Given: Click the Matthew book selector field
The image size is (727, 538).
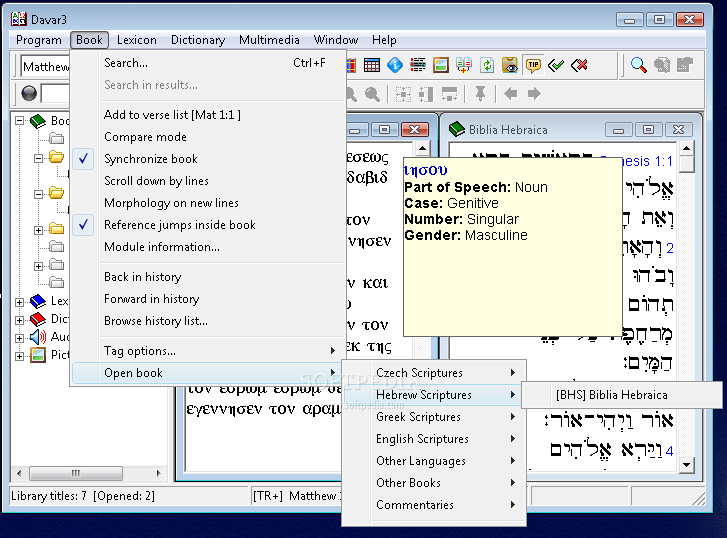Looking at the screenshot, I should click(x=45, y=66).
